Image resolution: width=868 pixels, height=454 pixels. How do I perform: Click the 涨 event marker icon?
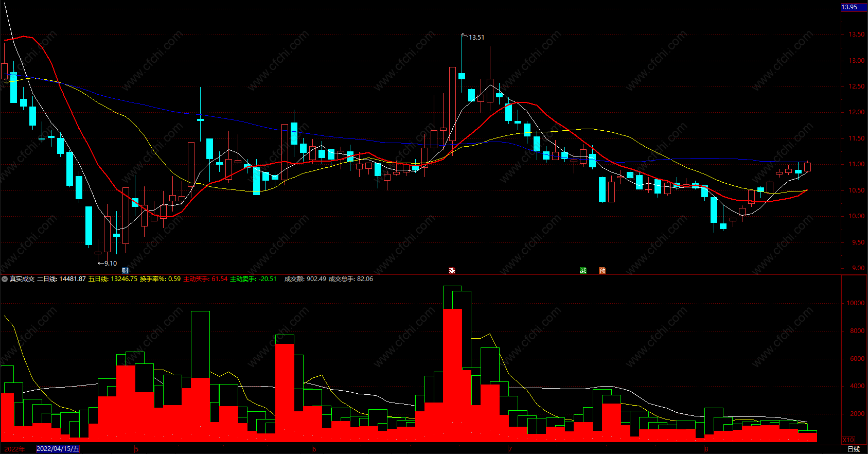pos(452,270)
